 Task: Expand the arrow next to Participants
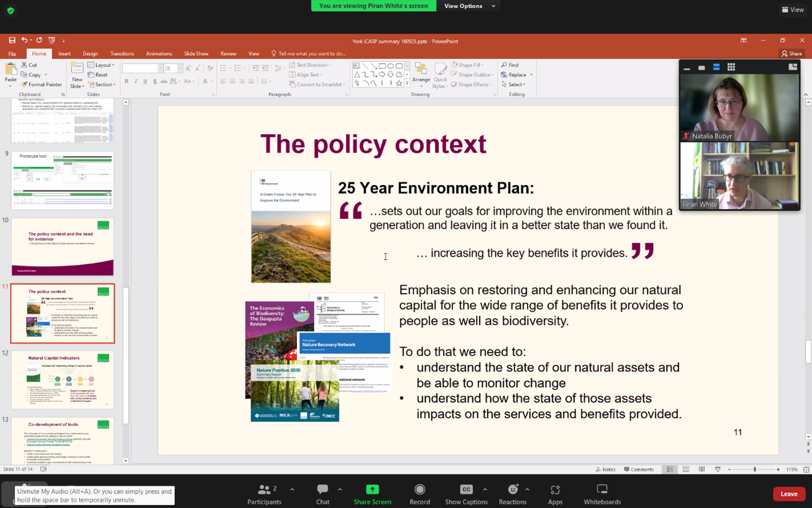coord(292,489)
